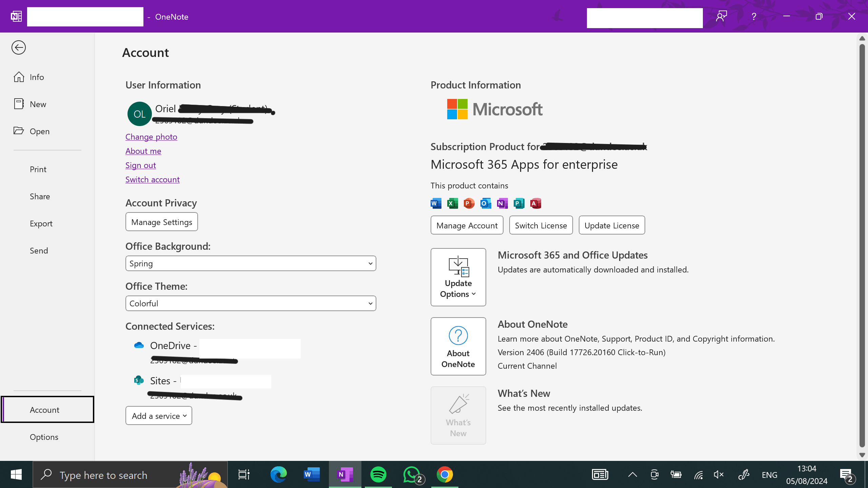The width and height of the screenshot is (868, 488).
Task: Expand the Add a service dropdown
Action: tap(159, 415)
